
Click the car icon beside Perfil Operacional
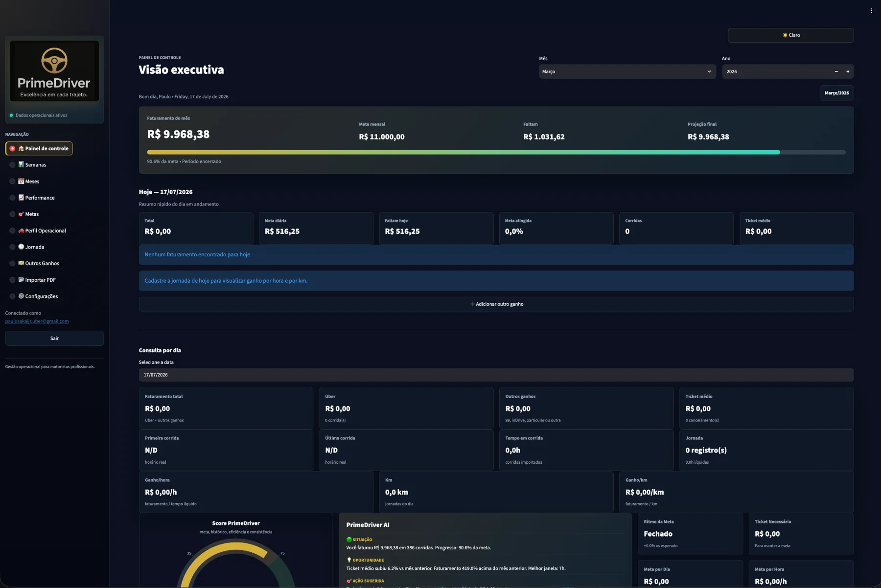[21, 230]
